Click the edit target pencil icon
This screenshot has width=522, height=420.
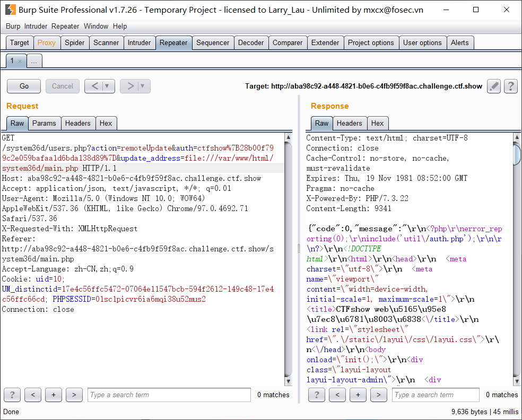pyautogui.click(x=494, y=86)
